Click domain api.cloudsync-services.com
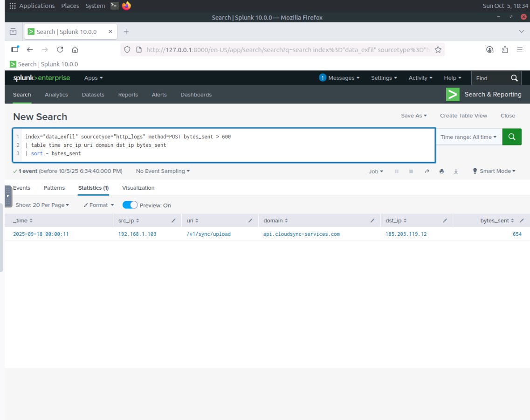The image size is (530, 420). [x=302, y=234]
